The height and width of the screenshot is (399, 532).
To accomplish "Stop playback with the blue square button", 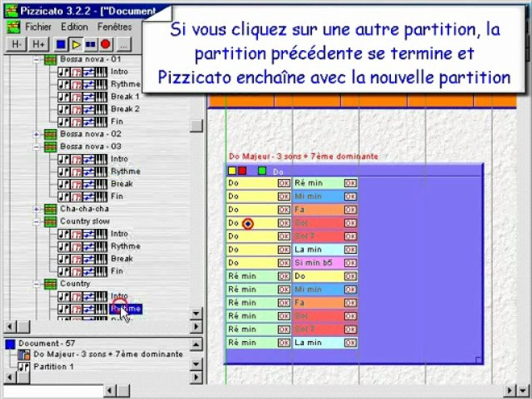I will [61, 44].
